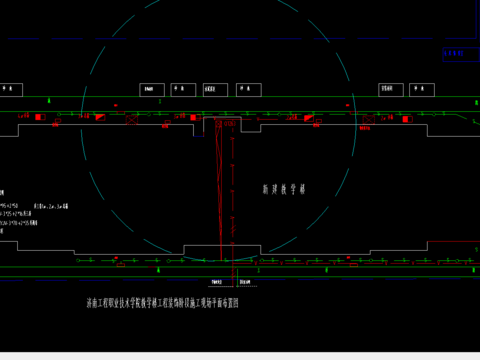Click the legend text with 1#、2#、3# on the left
Viewport: 480px width, 360px height.
pos(51,206)
